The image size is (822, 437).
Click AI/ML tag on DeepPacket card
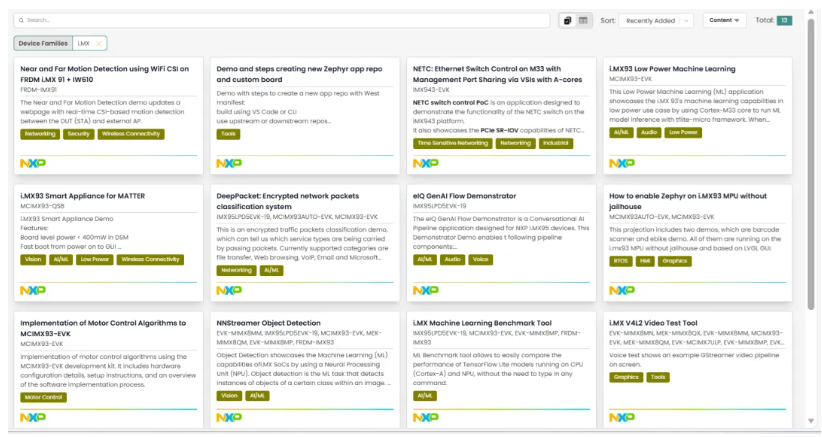pos(272,271)
